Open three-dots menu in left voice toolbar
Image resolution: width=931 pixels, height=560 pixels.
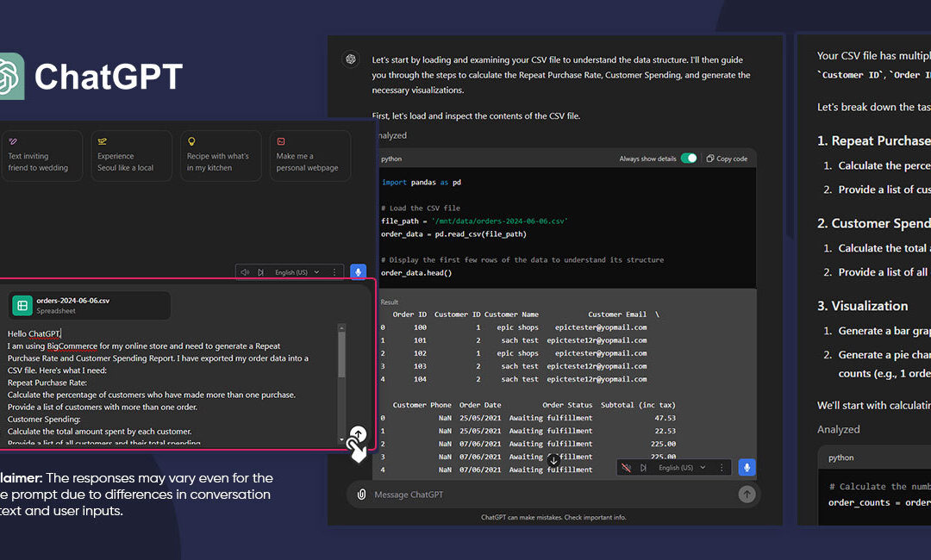334,272
